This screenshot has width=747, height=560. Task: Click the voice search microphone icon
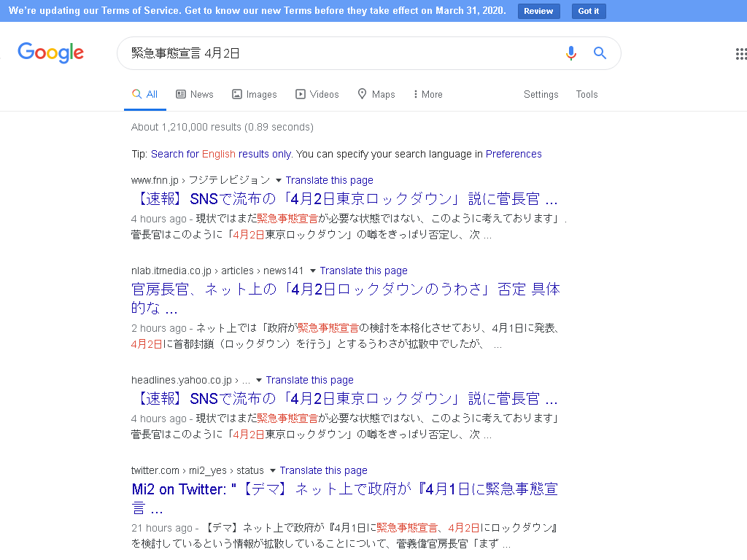click(x=570, y=53)
